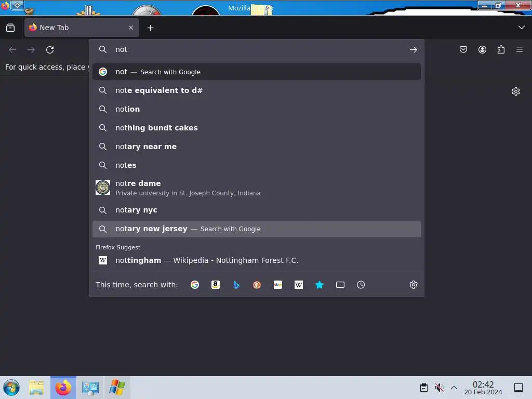Open Firefox View icon in the tab strip
The width and height of the screenshot is (532, 399).
pos(10,28)
